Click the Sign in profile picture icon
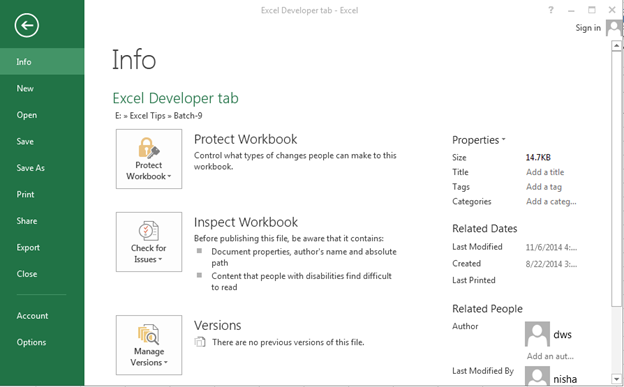The image size is (624, 387). tap(614, 28)
